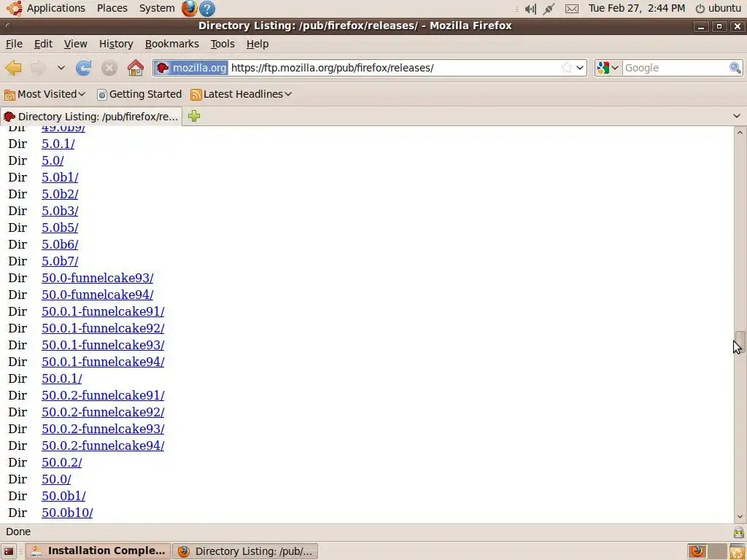This screenshot has height=560, width=747.
Task: Click the scrollbar up arrow
Action: [x=740, y=132]
